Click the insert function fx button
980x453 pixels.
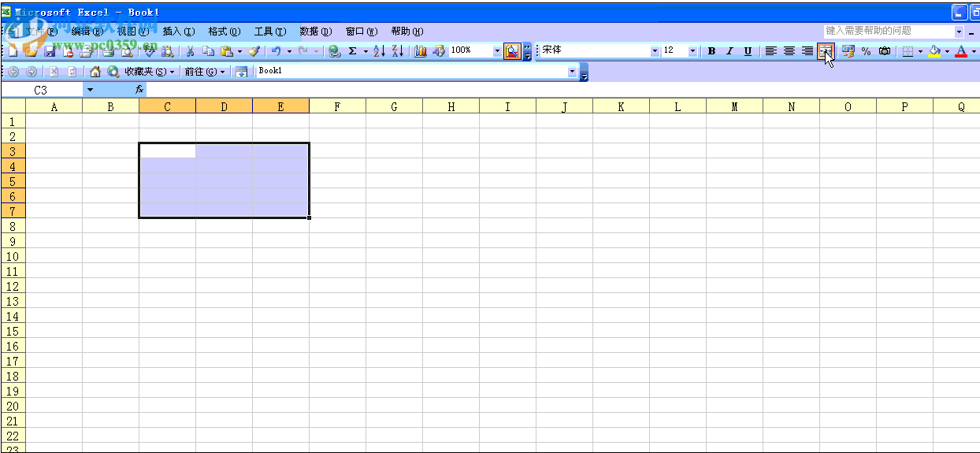(x=139, y=90)
